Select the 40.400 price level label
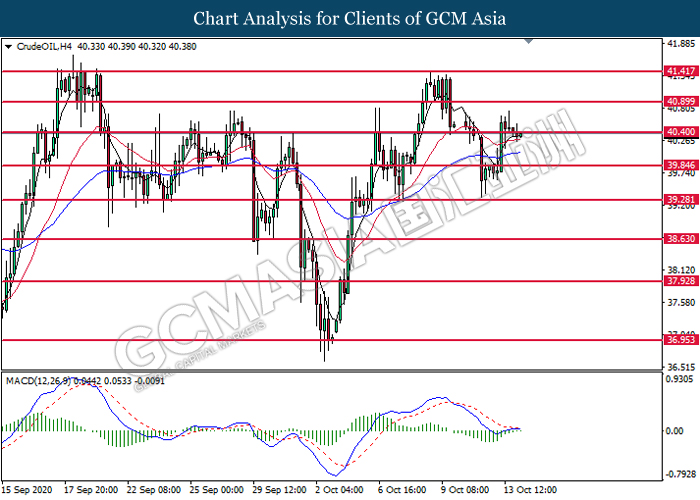 (x=681, y=132)
